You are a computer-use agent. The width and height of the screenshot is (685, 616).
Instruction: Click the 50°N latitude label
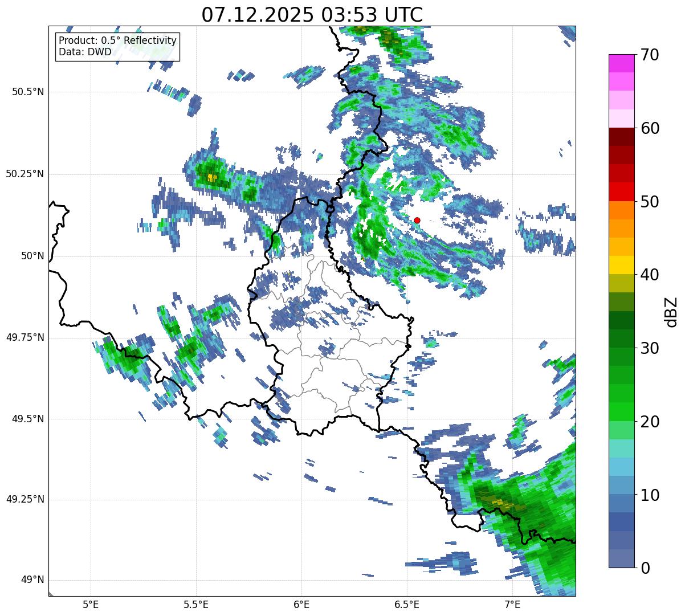pos(32,256)
